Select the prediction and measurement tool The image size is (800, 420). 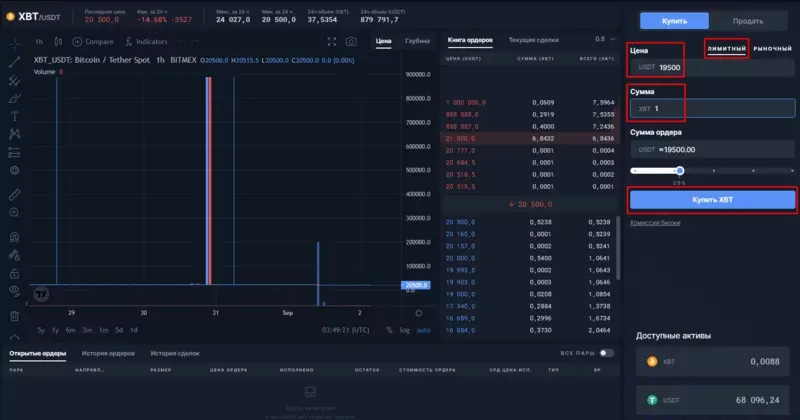(14, 152)
